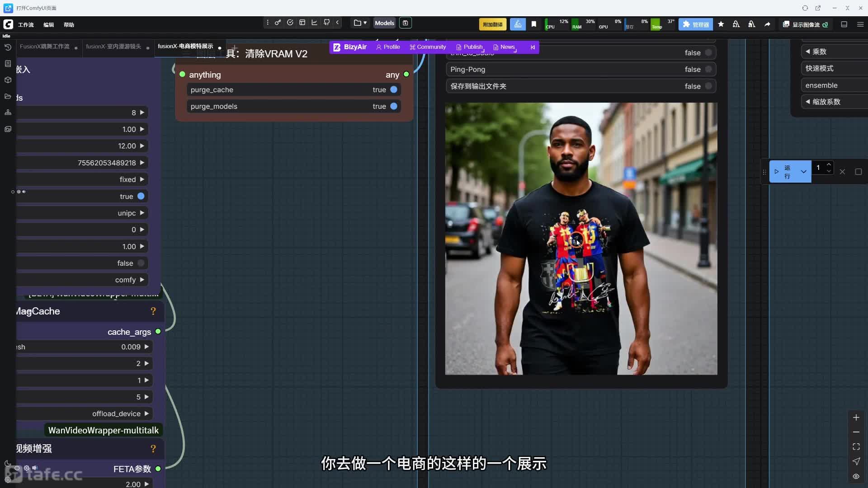The width and height of the screenshot is (868, 488).
Task: Toggle the left node false switch
Action: [x=141, y=263]
